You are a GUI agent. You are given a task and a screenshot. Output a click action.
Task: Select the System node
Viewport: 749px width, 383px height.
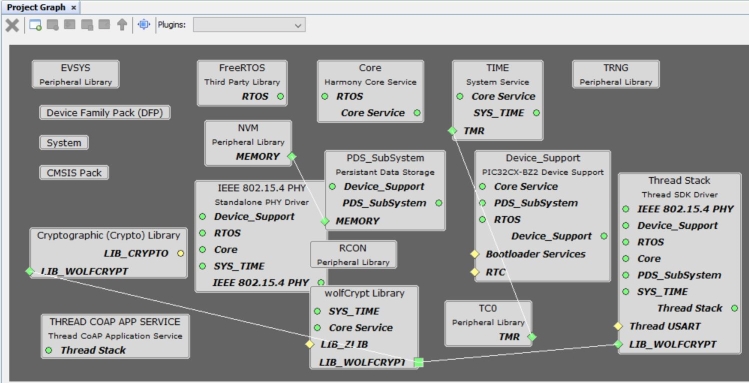64,143
